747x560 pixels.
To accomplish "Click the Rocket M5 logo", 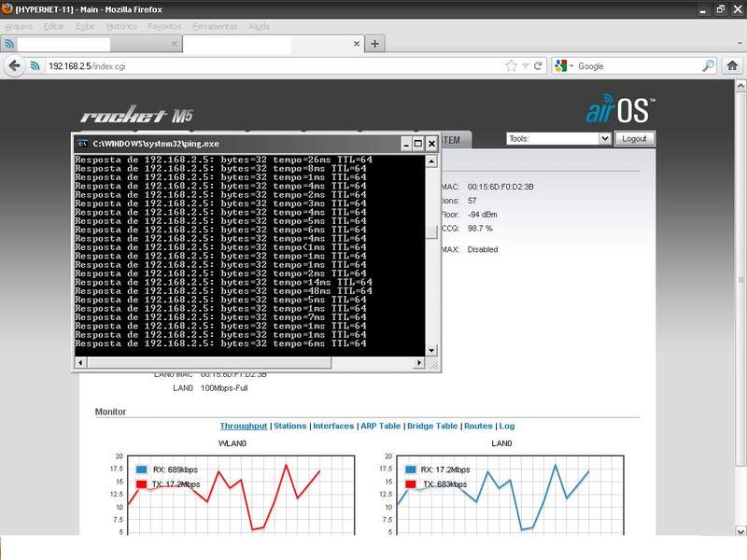I will click(136, 114).
